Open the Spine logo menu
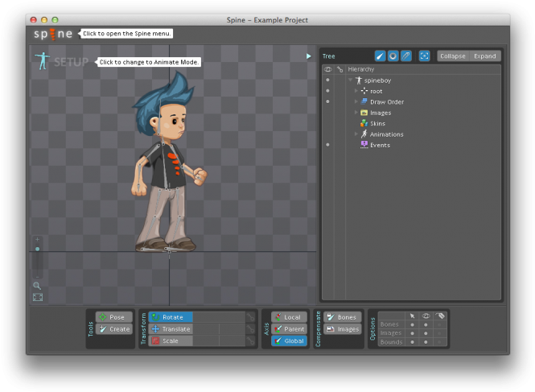 pyautogui.click(x=53, y=34)
